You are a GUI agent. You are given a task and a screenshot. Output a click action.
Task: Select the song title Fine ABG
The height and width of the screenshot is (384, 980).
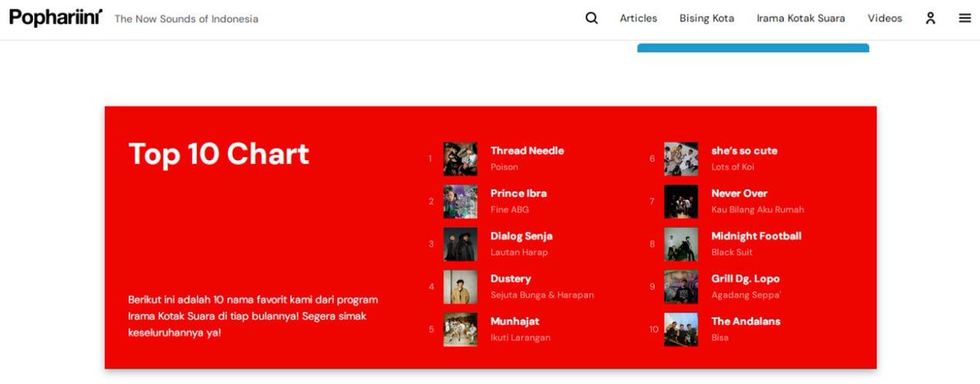510,209
